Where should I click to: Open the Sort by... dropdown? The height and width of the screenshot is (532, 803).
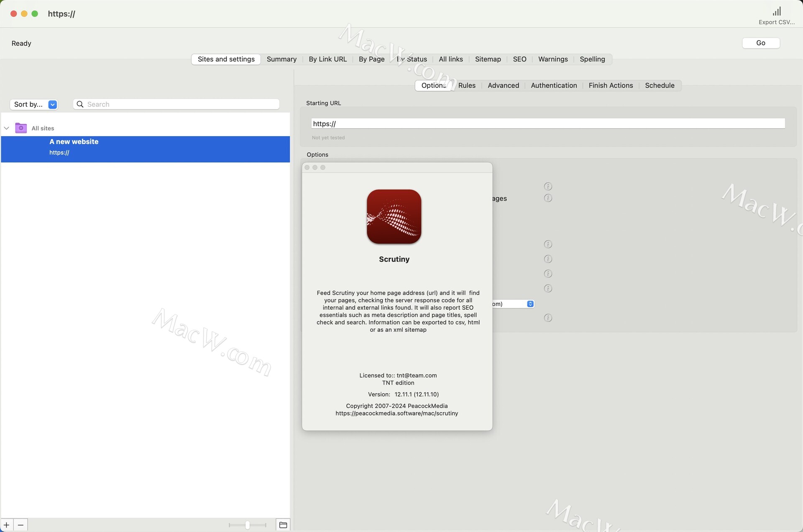coord(33,104)
